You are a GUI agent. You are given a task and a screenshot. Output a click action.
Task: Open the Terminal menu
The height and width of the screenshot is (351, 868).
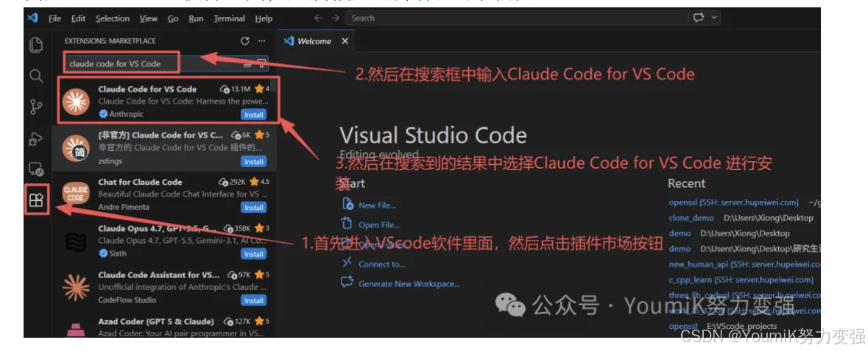(x=229, y=18)
